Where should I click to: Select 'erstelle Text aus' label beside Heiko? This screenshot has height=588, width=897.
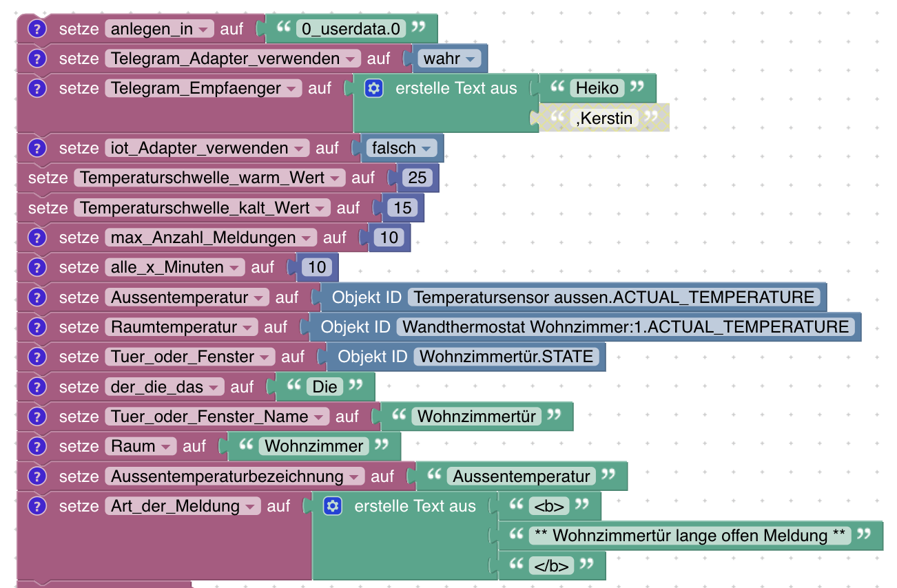coord(456,88)
